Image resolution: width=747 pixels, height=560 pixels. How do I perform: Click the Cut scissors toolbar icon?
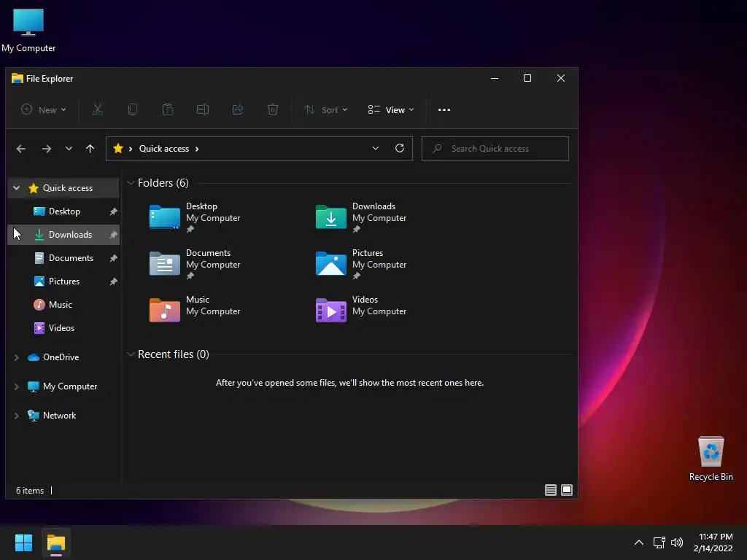pos(97,109)
